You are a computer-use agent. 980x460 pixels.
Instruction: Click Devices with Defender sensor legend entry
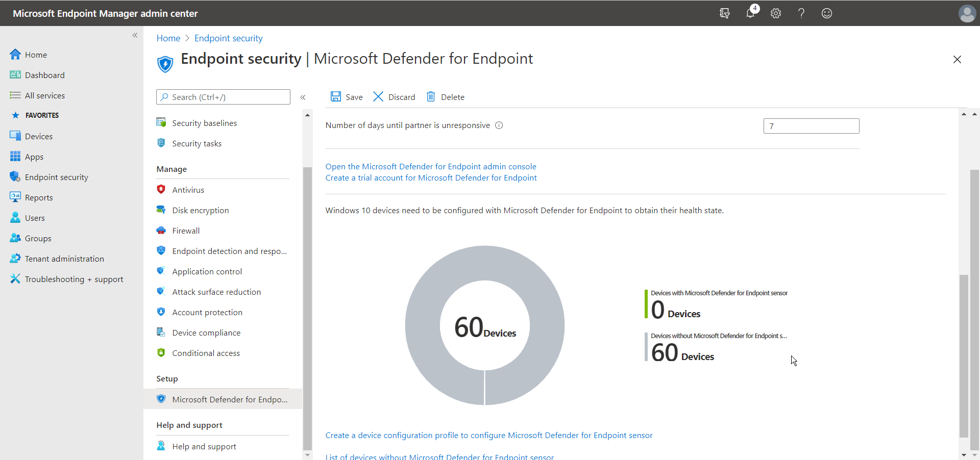(717, 304)
